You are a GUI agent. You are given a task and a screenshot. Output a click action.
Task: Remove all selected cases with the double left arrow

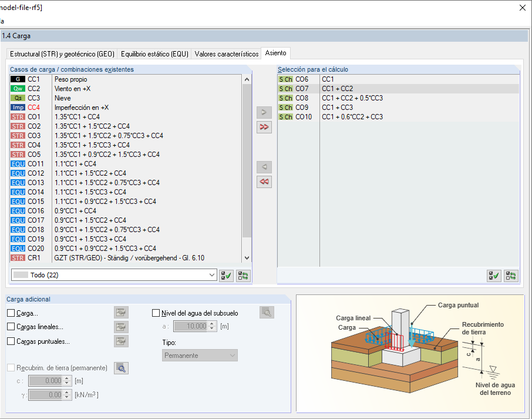click(264, 182)
